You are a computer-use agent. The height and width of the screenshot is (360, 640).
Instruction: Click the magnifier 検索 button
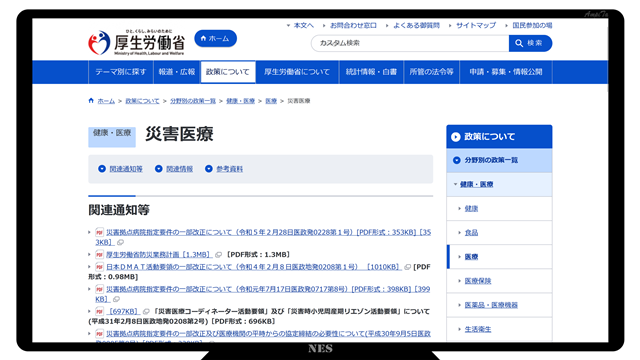coord(530,43)
